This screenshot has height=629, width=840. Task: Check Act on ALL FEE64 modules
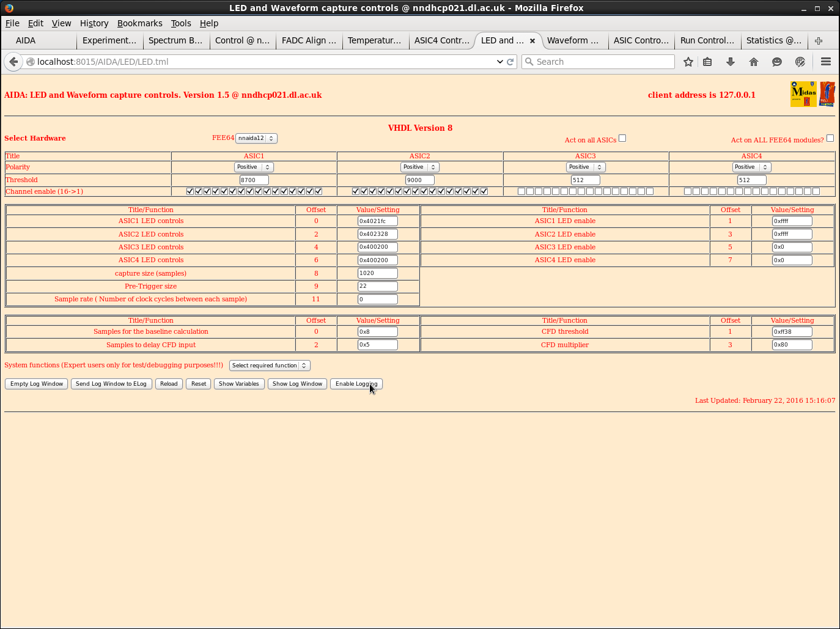830,138
